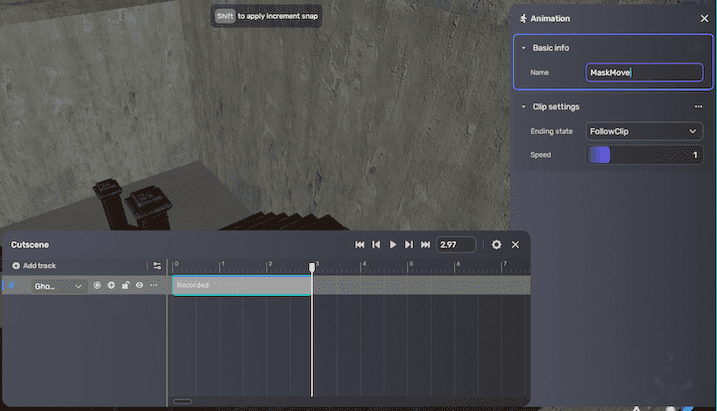Click the plus icon on the track row
Image resolution: width=717 pixels, height=411 pixels.
111,286
